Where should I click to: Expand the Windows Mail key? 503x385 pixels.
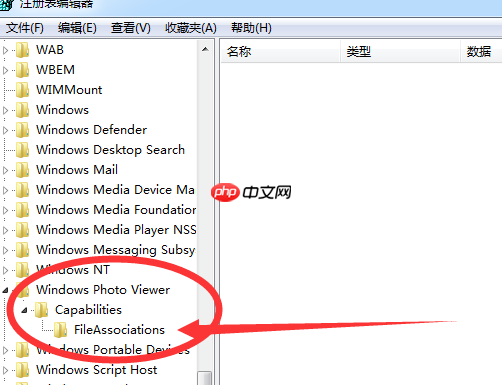5,170
